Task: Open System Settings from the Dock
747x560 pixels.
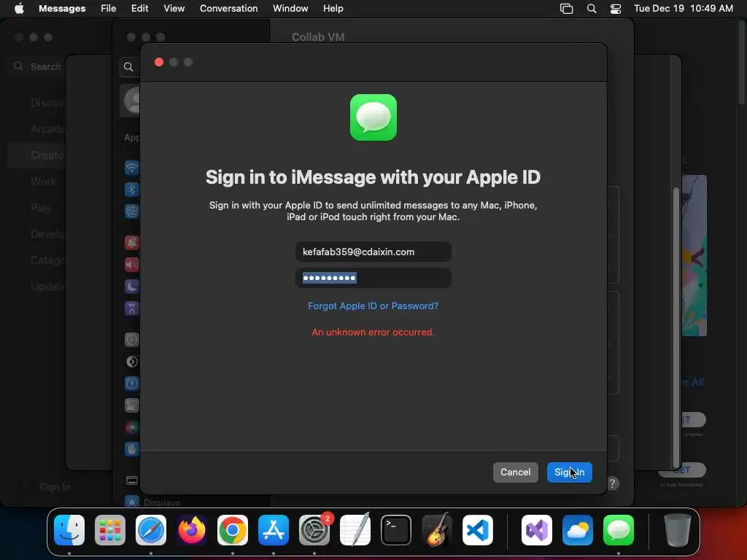Action: click(314, 529)
